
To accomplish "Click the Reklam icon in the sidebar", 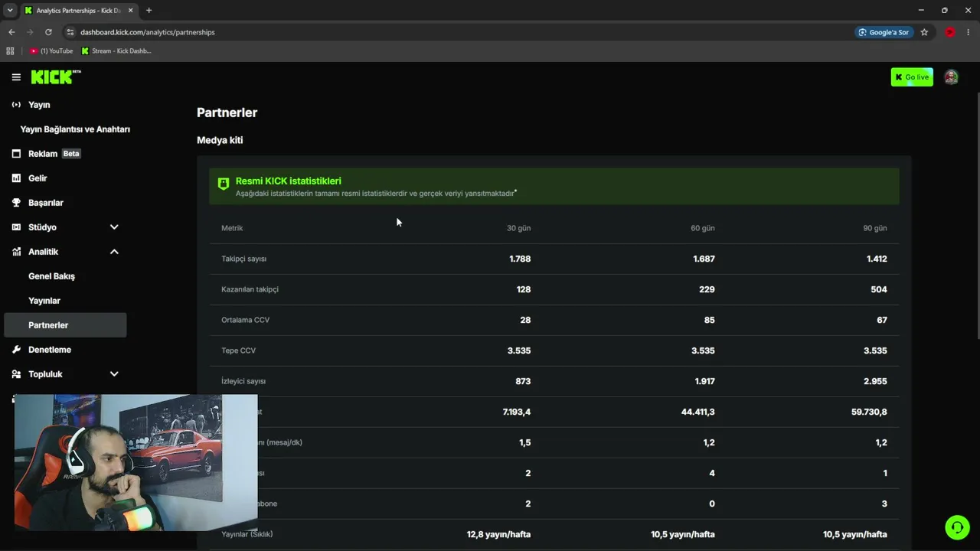I will pos(16,154).
